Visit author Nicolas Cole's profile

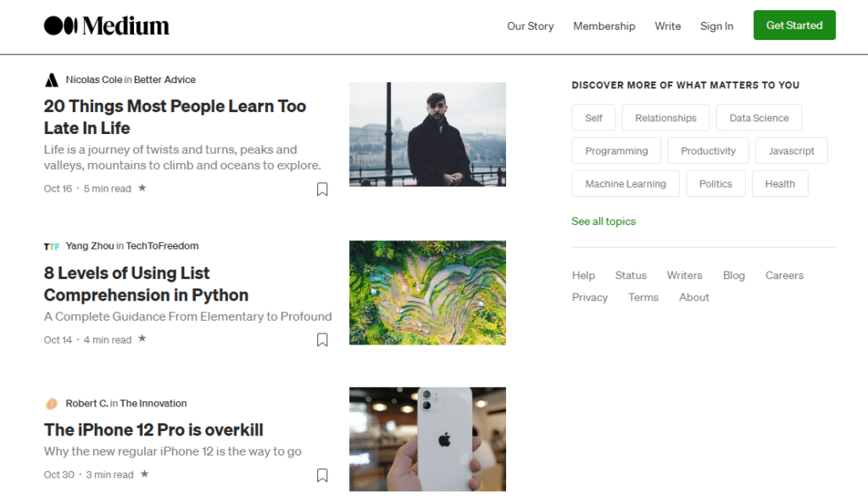94,80
